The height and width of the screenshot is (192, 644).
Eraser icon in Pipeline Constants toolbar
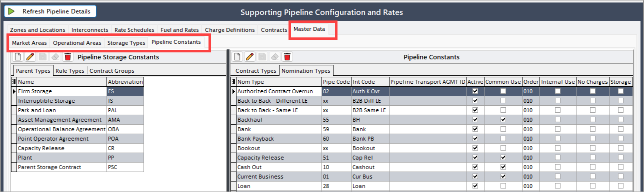pyautogui.click(x=274, y=57)
